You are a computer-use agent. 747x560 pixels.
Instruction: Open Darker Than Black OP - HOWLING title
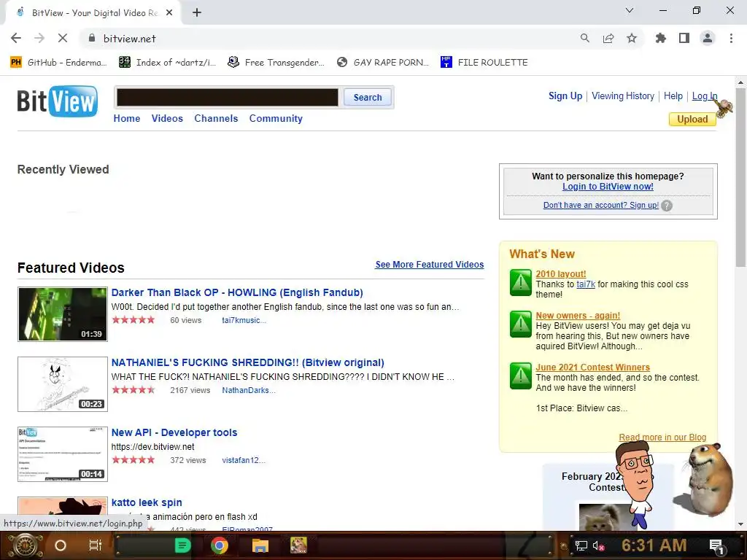click(237, 292)
